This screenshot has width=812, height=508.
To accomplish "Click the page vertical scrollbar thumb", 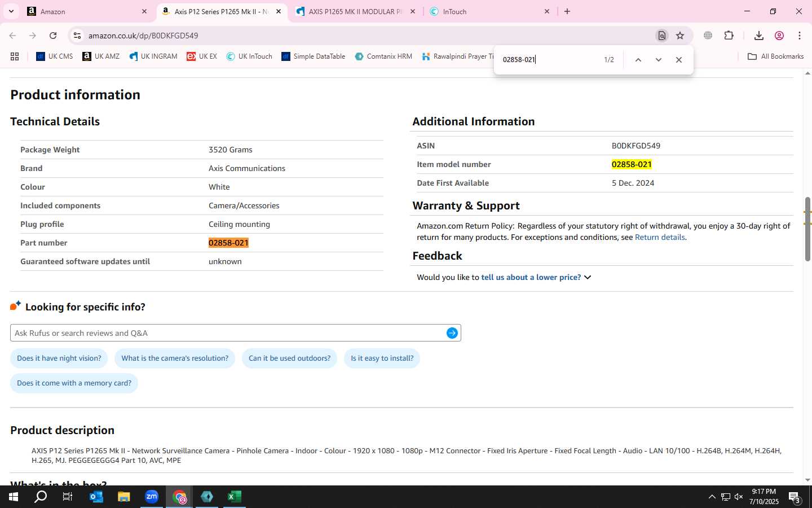I will pos(807,229).
